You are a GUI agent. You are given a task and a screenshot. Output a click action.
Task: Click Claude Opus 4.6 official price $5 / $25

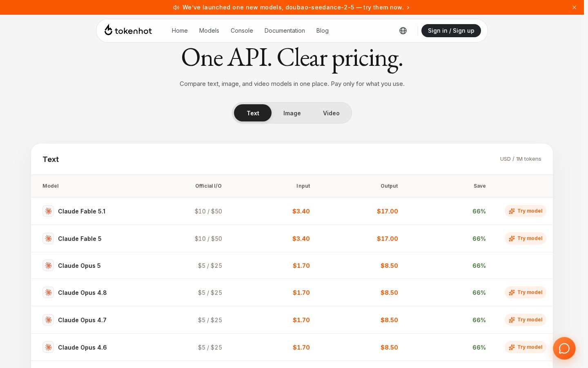[x=210, y=348]
